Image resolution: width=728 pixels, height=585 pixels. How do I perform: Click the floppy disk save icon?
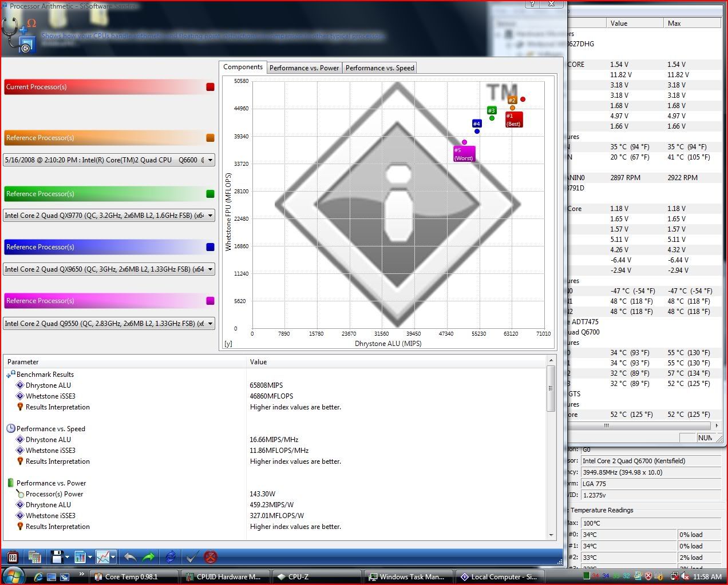[57, 556]
